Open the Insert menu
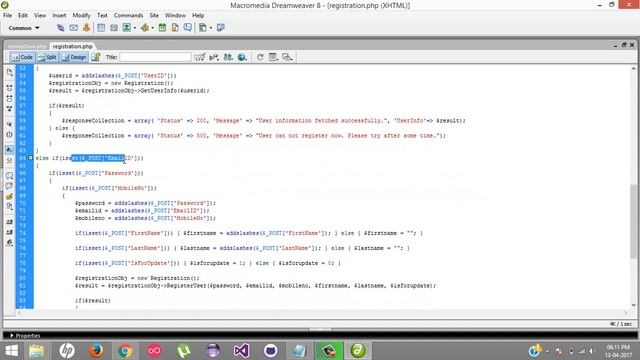Viewport: 640px width, 360px height. click(x=59, y=15)
